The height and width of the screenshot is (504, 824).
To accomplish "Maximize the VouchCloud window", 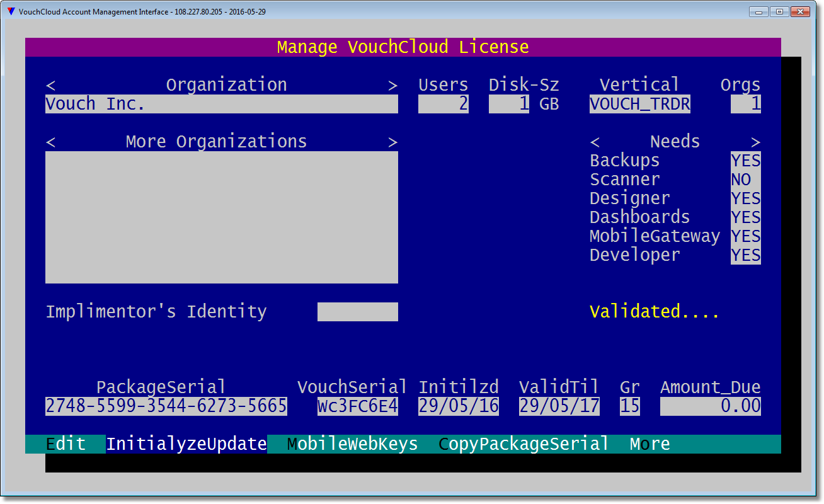I will point(779,11).
